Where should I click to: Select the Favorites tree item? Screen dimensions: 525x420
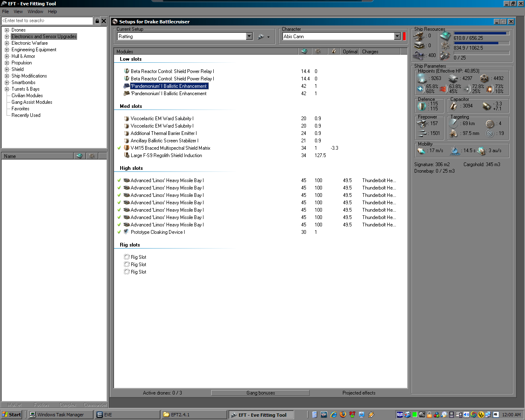click(x=21, y=109)
